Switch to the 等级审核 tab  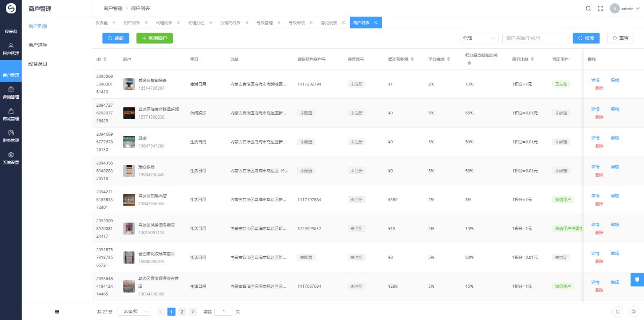tap(297, 23)
